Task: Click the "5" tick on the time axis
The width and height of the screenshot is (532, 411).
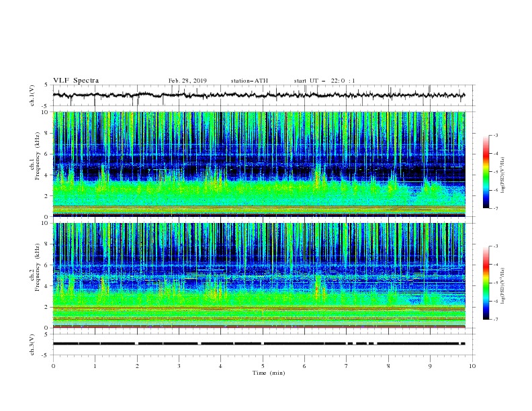Action: click(263, 366)
